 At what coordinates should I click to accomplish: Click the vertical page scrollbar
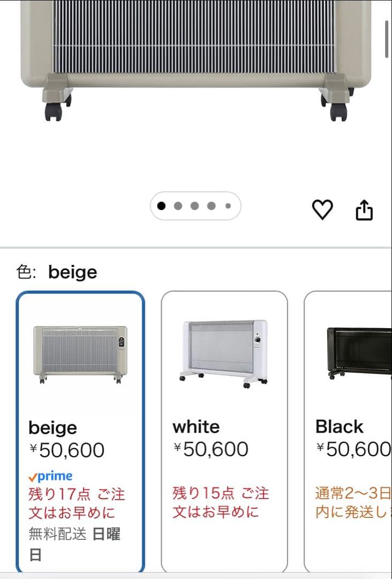[387, 39]
